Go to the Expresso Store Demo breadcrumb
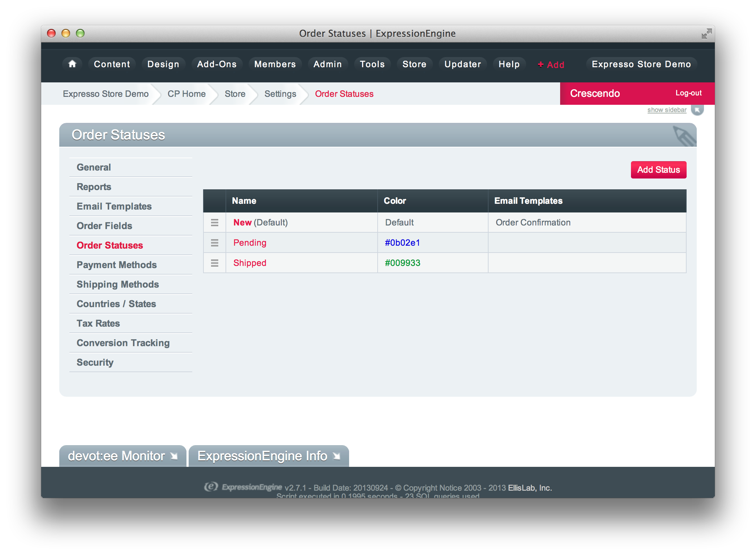This screenshot has width=756, height=555. [106, 94]
